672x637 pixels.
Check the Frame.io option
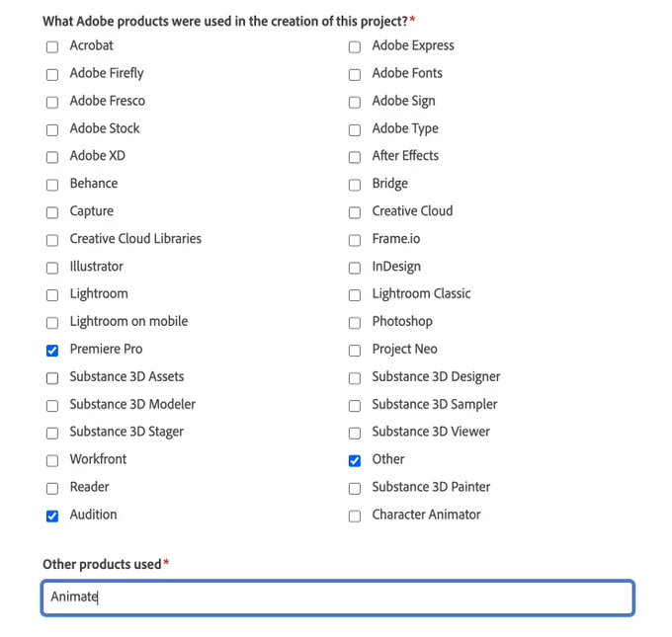coord(355,240)
